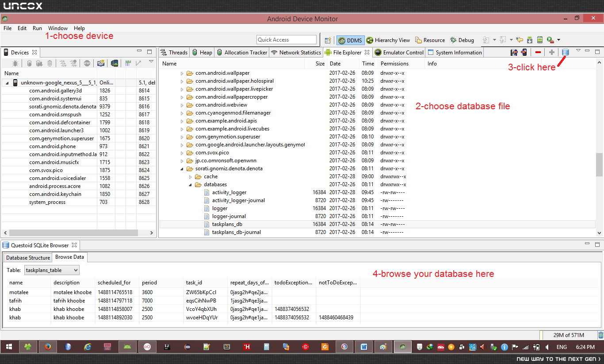Switch to the Allocation Tracker tab
This screenshot has height=364, width=604.
coord(242,52)
